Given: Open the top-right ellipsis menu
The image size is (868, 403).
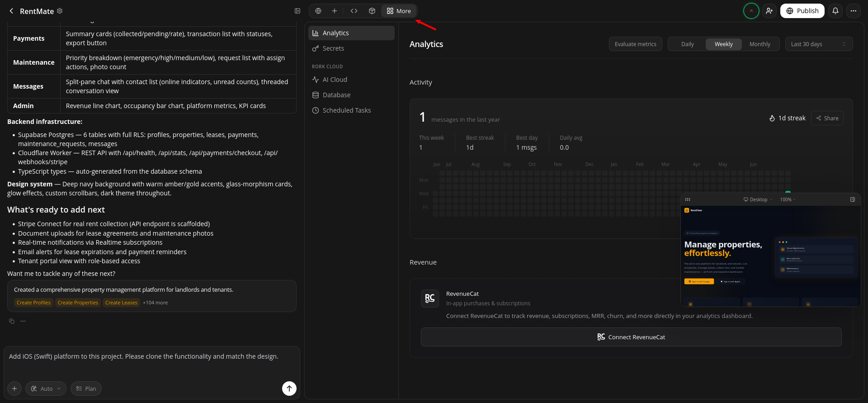Looking at the screenshot, I should (854, 11).
